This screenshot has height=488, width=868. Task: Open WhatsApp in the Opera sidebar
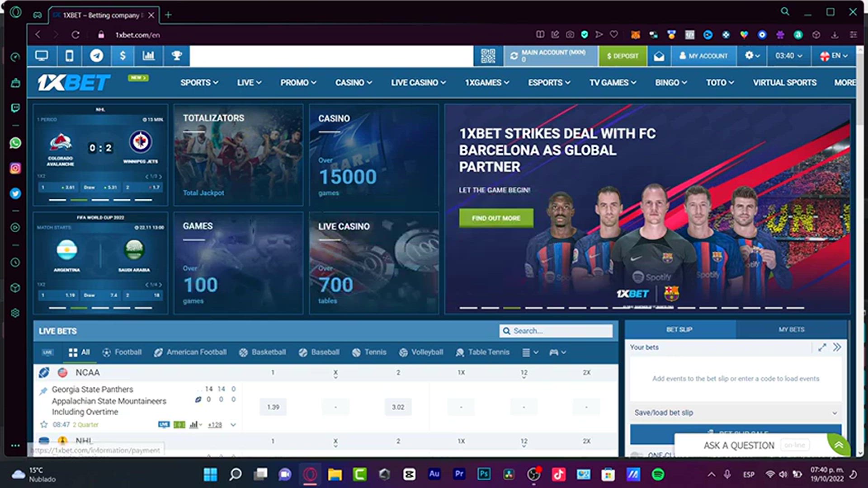(15, 143)
